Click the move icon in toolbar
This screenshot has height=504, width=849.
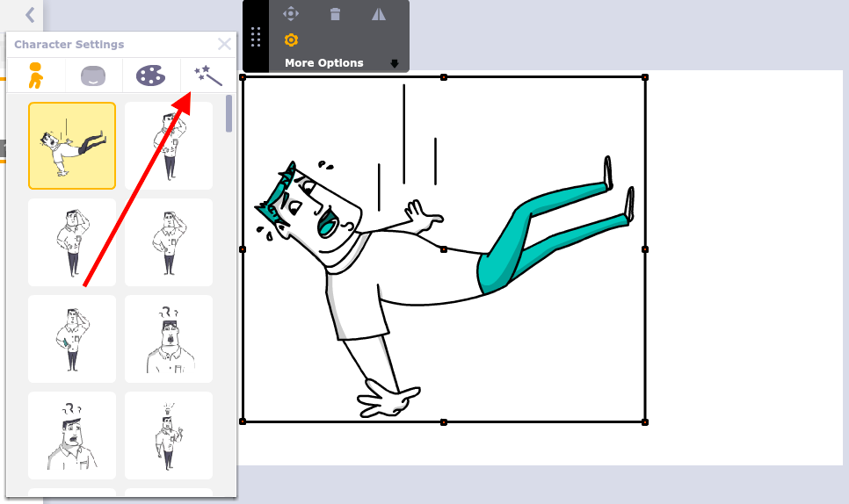291,13
